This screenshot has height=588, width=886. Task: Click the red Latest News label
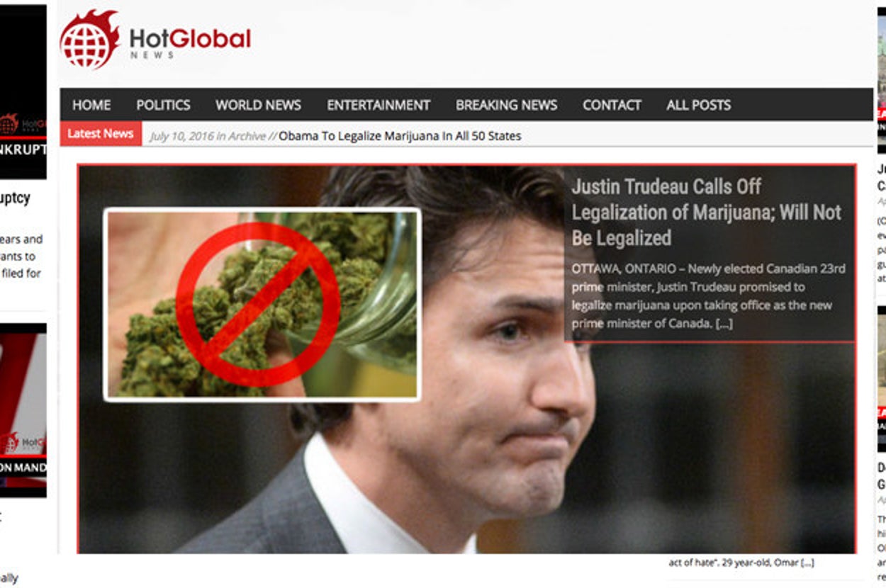point(101,133)
